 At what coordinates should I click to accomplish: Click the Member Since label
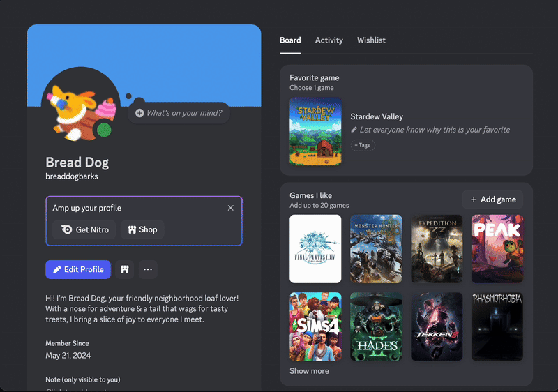67,343
